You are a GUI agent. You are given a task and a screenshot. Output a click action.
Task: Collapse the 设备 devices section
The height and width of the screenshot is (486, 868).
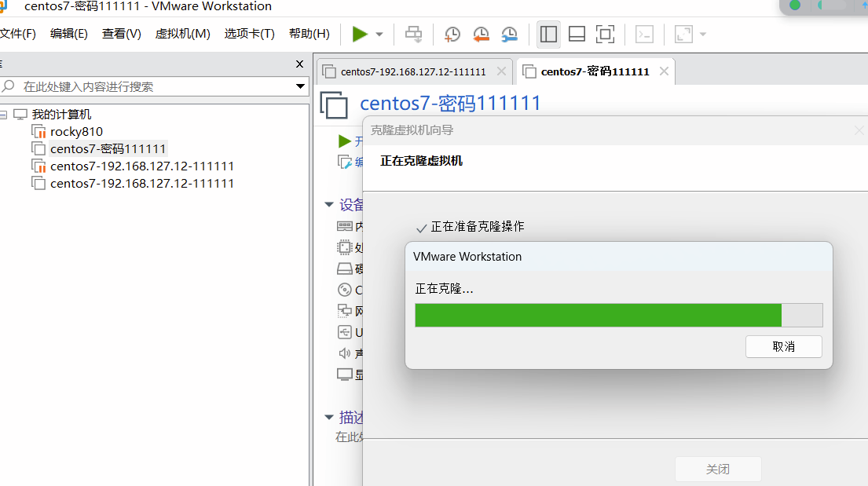click(329, 205)
